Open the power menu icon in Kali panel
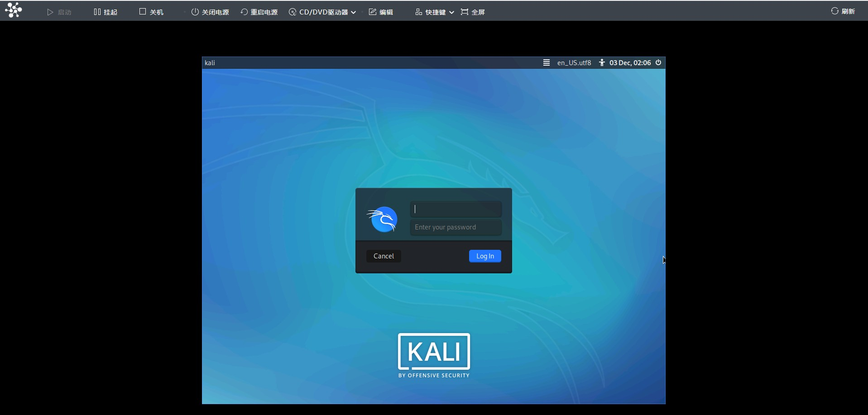Viewport: 868px width, 415px height. (658, 63)
